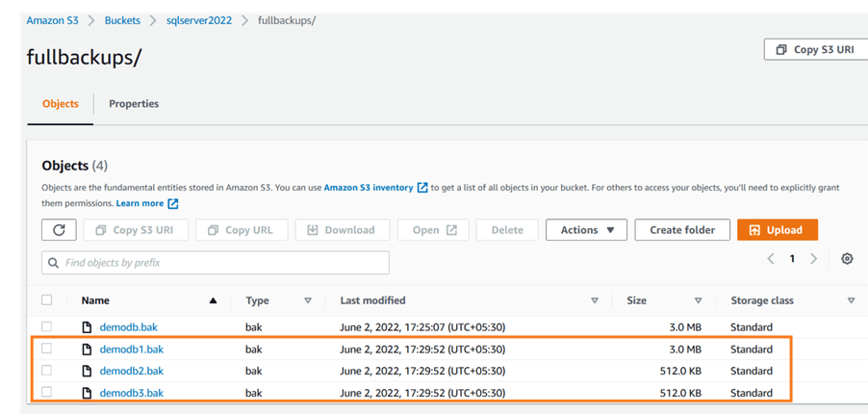Click the file icon beside demodb2.bak

pos(87,371)
